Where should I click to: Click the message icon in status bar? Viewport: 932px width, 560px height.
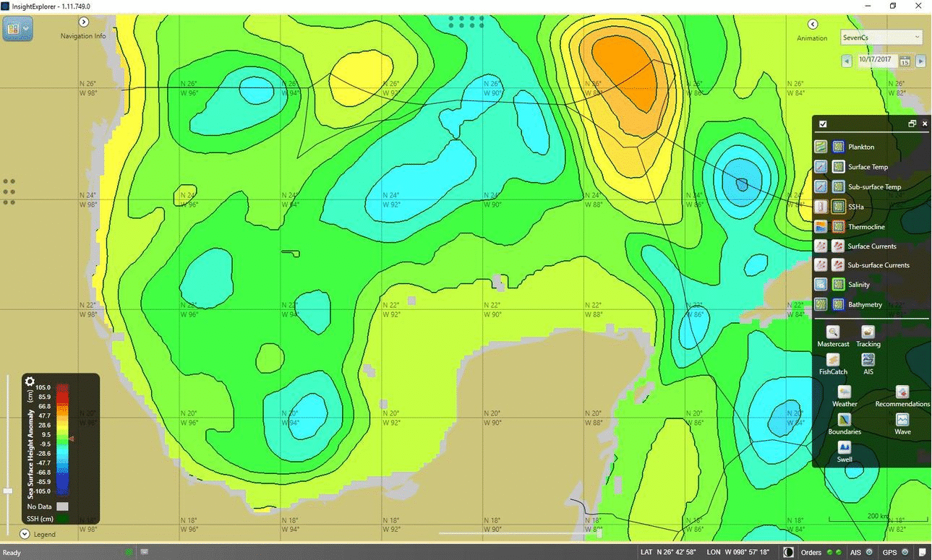coord(145,552)
